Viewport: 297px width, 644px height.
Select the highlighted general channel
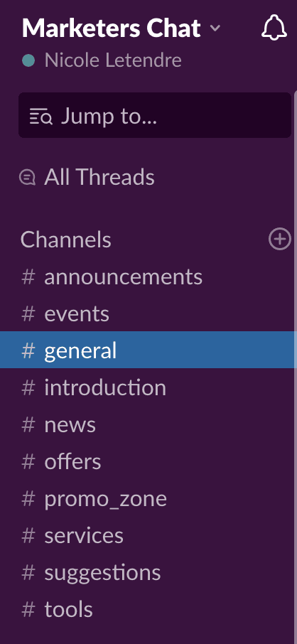(x=148, y=350)
